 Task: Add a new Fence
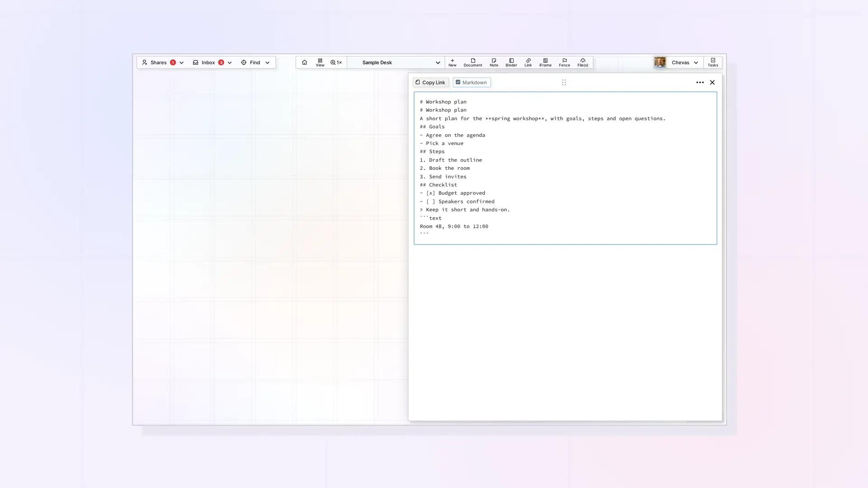(x=564, y=62)
